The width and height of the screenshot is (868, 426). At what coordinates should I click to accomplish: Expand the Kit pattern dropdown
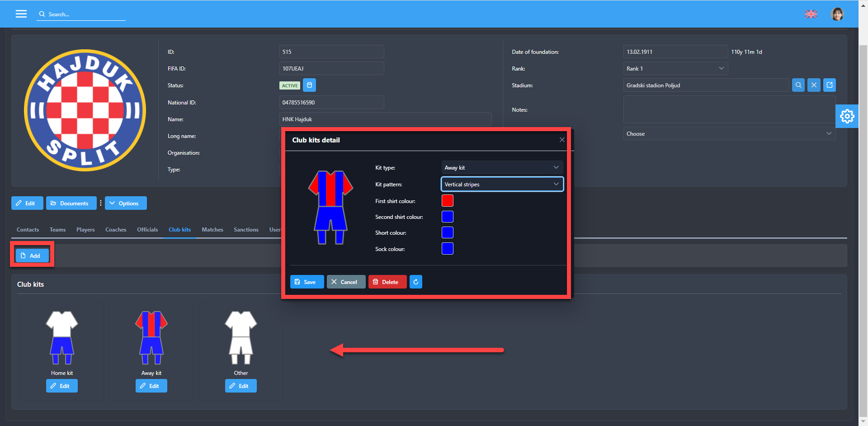[x=502, y=185]
